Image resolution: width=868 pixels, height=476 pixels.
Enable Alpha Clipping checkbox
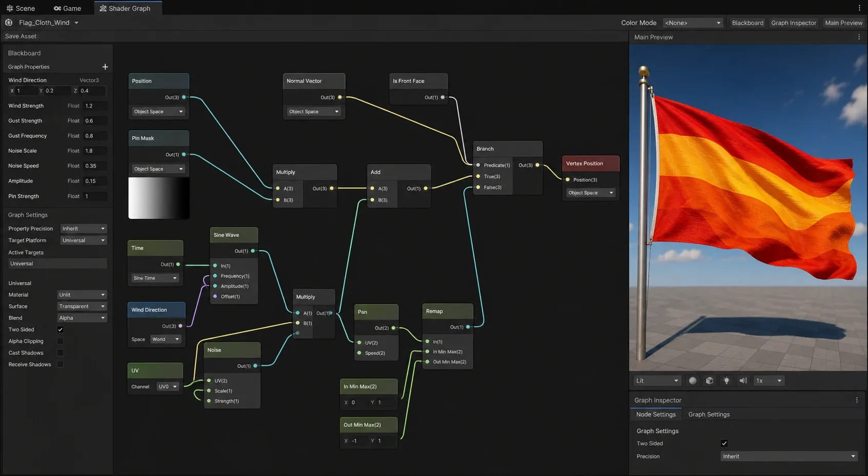tap(60, 341)
